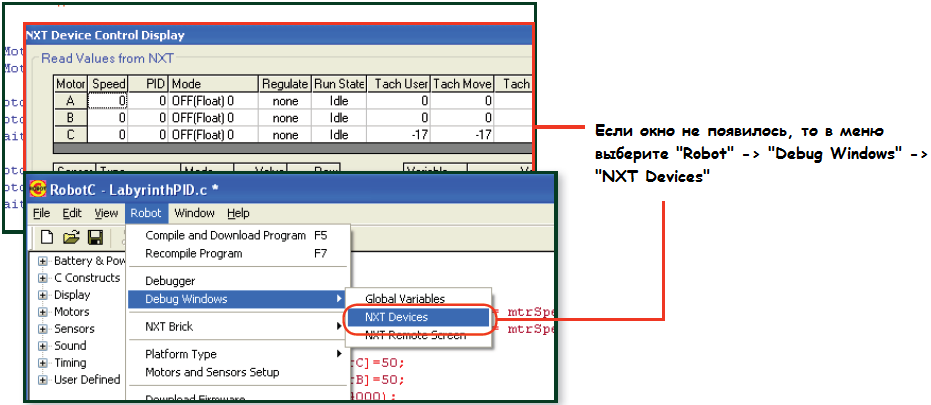Choose Recompile Program
The height and width of the screenshot is (405, 931).
tap(239, 254)
